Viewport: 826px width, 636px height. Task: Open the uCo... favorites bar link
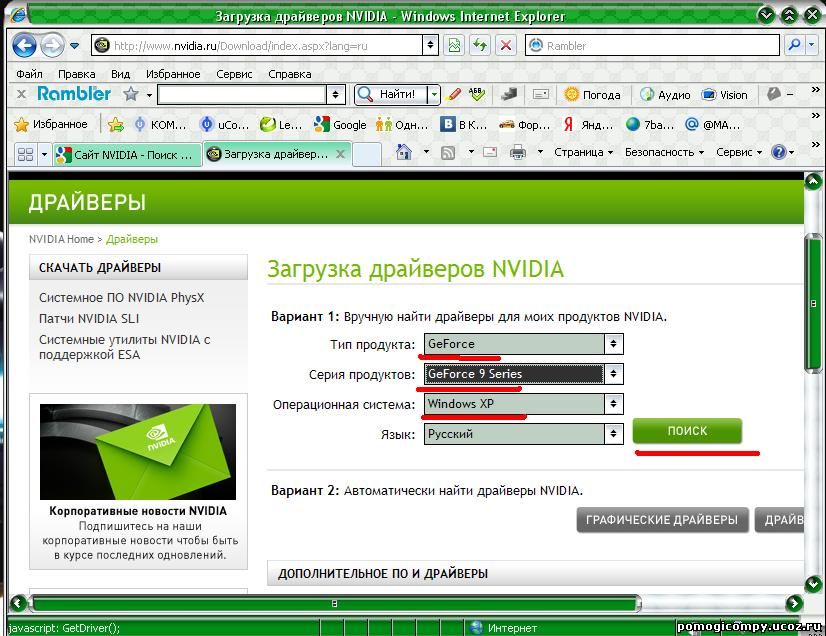224,124
